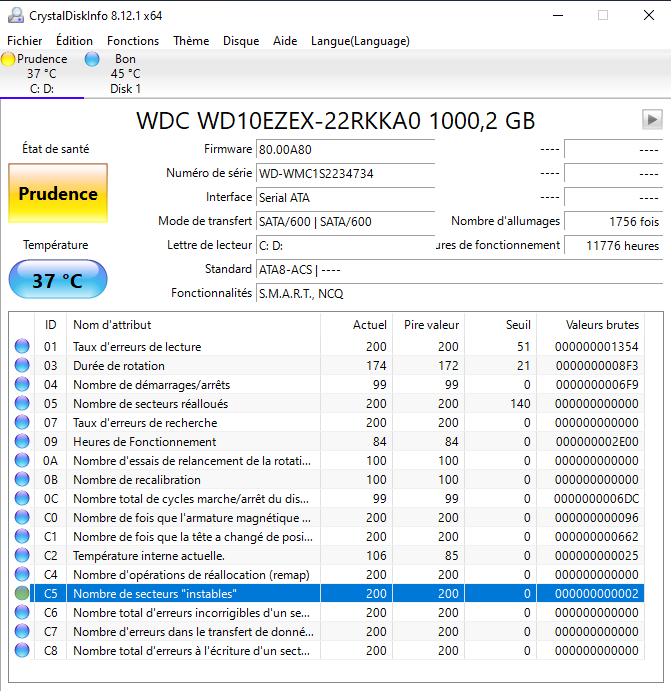
Task: Click status orb for attribute C4
Action: click(22, 574)
